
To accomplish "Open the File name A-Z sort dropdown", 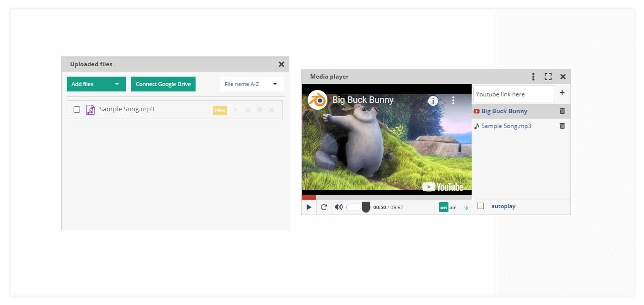I will (252, 84).
